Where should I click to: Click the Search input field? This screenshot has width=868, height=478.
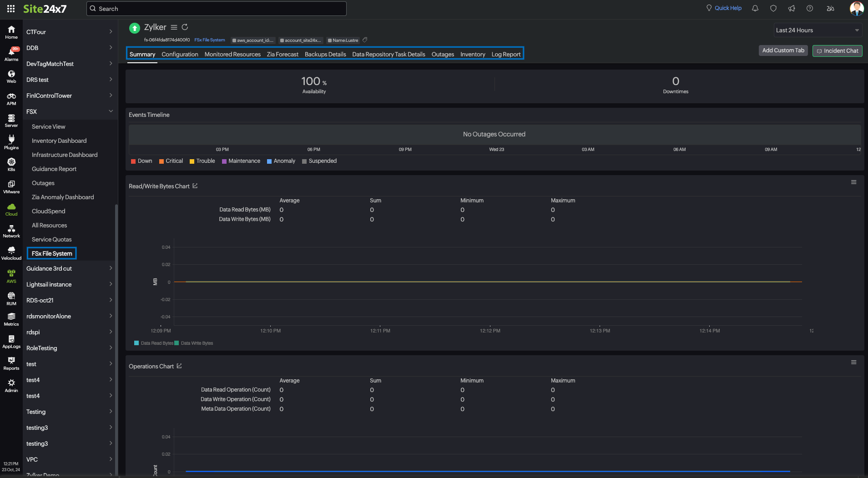click(217, 9)
